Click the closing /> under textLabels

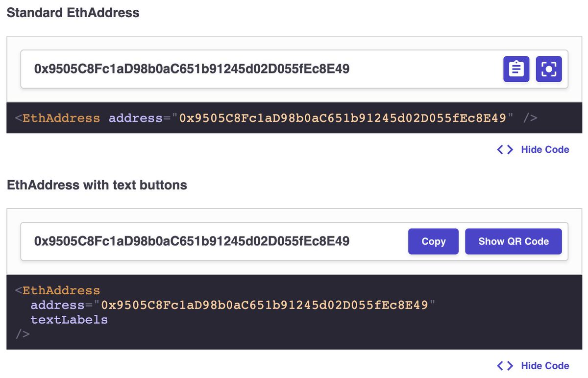[23, 334]
